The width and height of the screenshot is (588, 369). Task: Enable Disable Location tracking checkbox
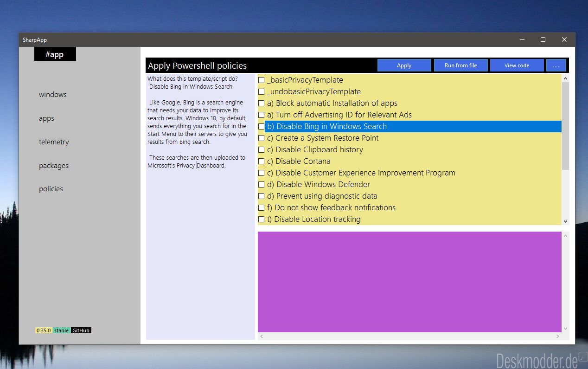261,219
